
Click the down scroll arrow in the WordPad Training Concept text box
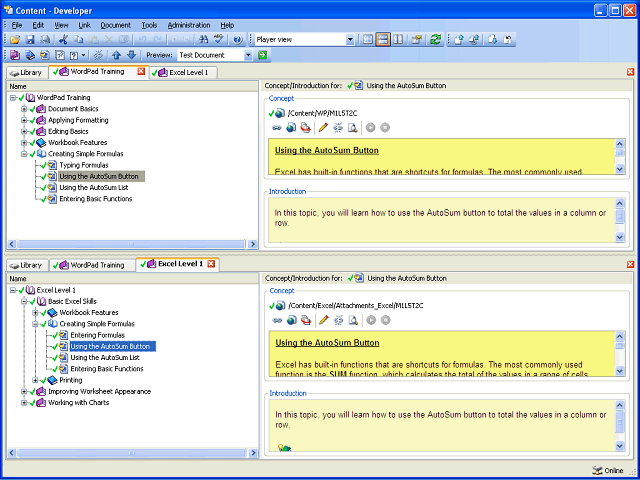pos(620,169)
